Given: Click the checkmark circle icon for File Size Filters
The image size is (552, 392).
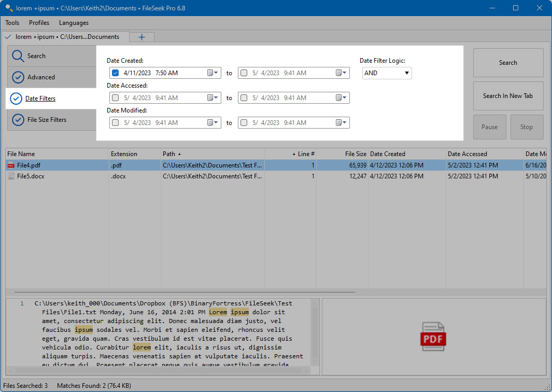Looking at the screenshot, I should [18, 120].
